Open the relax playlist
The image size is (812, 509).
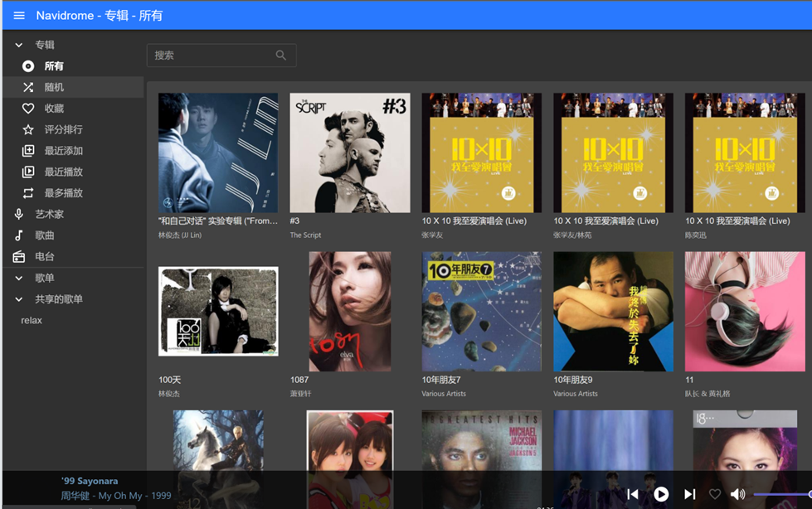point(32,320)
